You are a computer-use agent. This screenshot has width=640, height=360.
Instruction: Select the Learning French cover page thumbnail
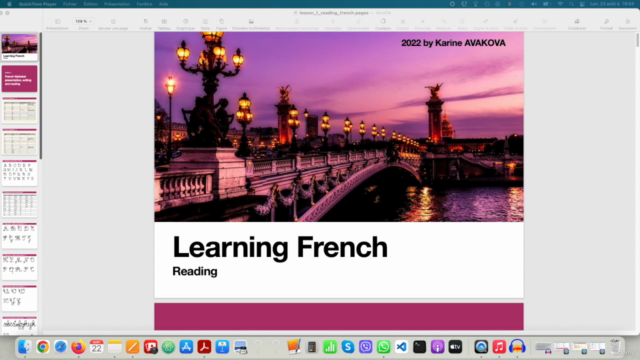(19, 47)
